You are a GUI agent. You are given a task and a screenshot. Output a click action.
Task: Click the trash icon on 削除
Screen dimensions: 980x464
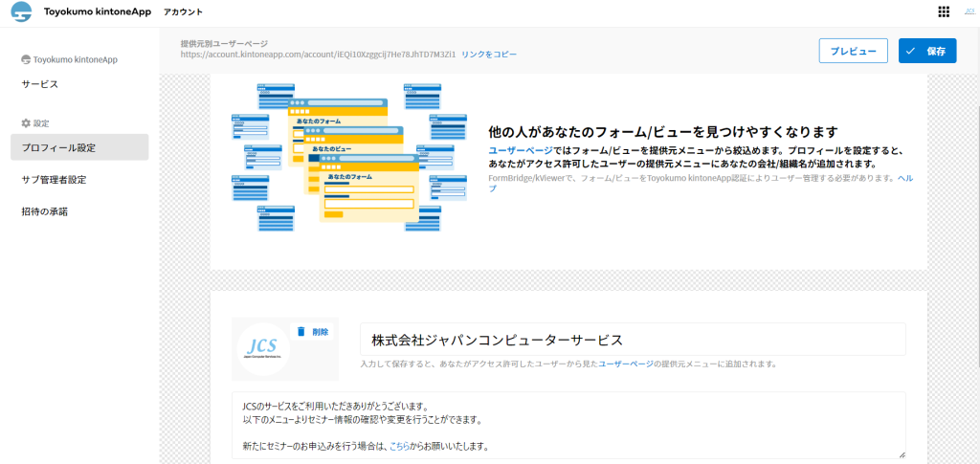(x=301, y=332)
